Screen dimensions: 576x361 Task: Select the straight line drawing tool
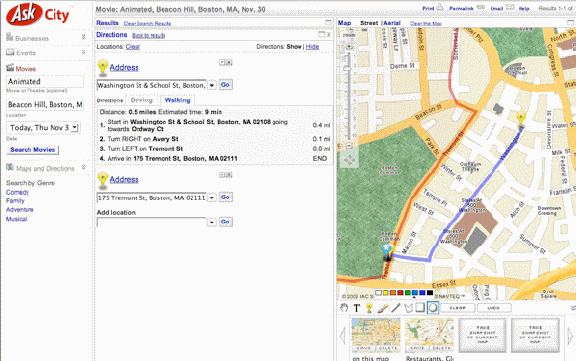point(396,308)
